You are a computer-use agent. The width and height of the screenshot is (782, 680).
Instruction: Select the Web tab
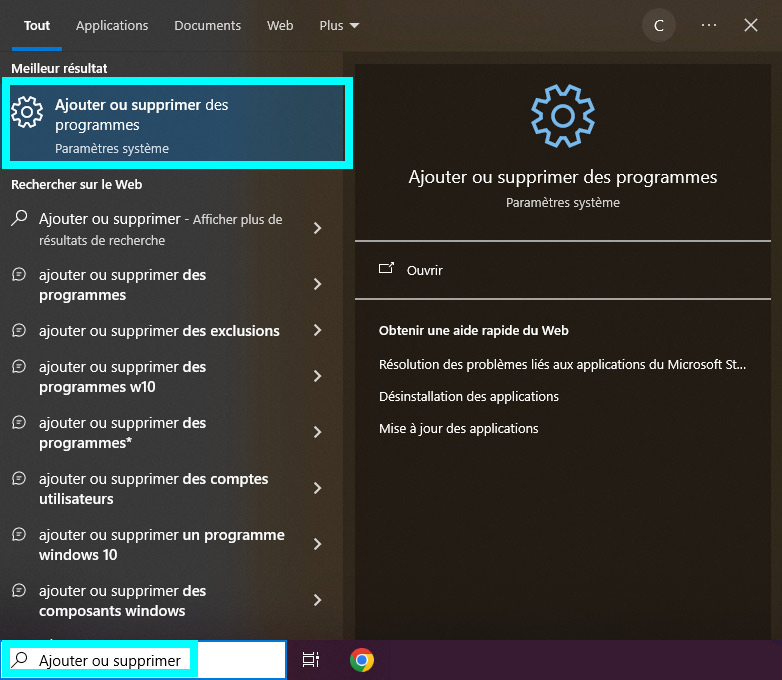(280, 26)
